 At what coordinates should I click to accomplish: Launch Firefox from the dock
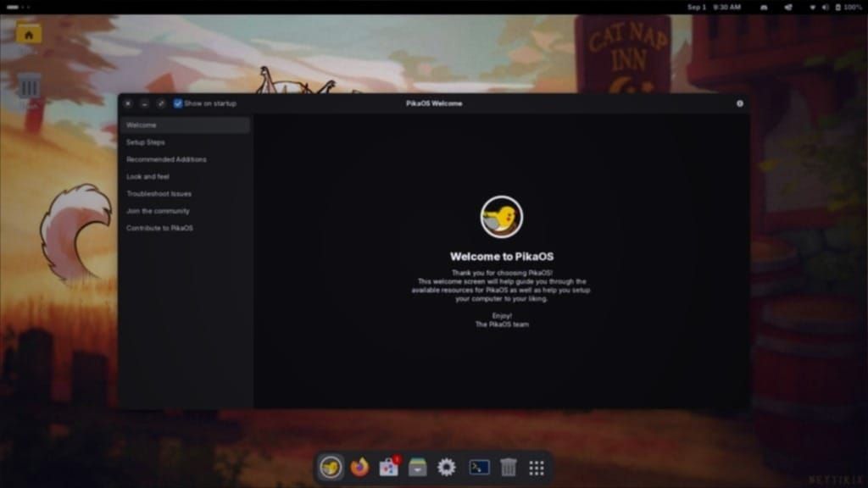point(359,468)
